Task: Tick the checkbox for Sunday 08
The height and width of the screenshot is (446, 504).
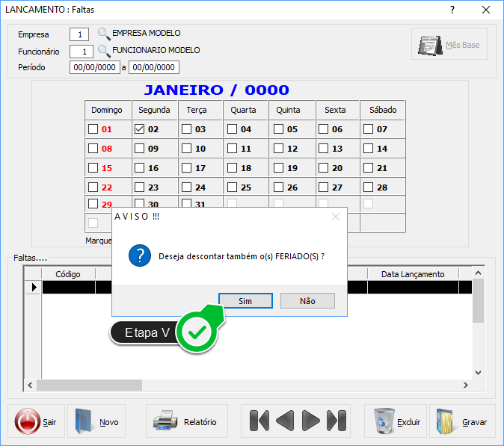Action: coord(93,148)
